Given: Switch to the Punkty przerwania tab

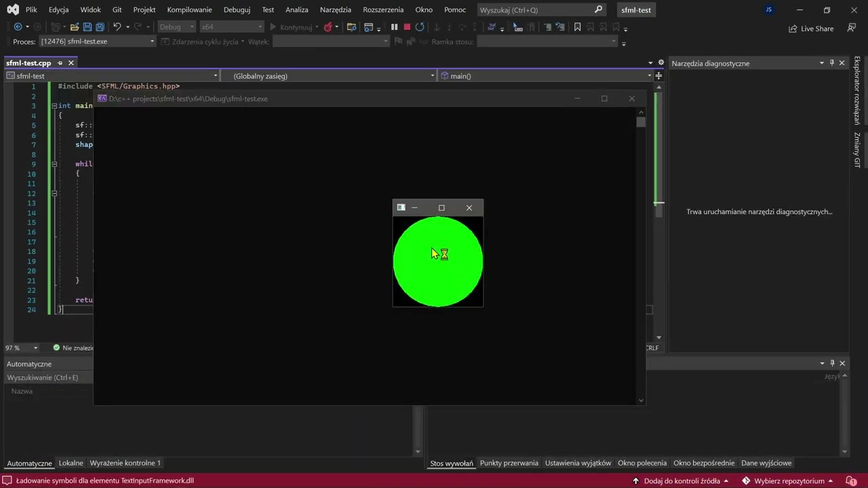Looking at the screenshot, I should (509, 463).
